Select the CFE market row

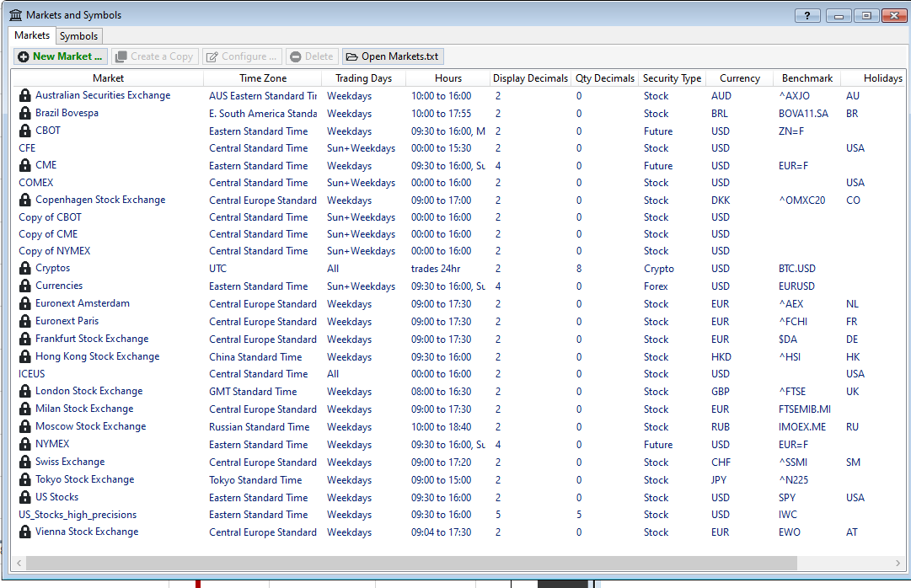[458, 148]
